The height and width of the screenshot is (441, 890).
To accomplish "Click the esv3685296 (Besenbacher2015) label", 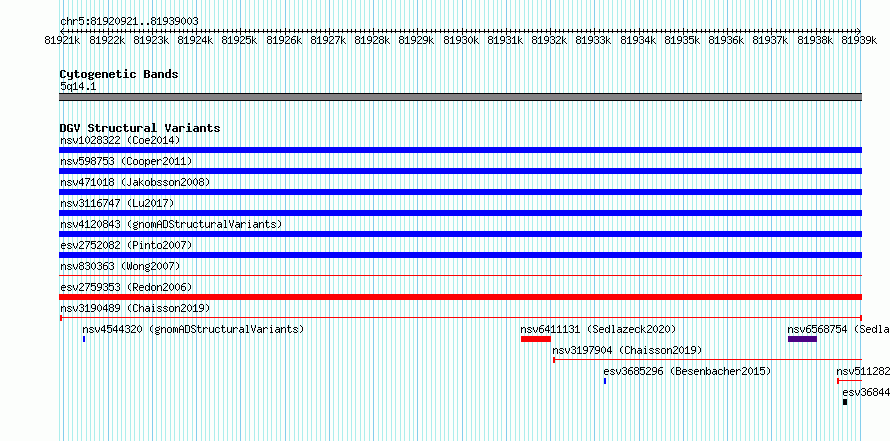I will coord(687,371).
